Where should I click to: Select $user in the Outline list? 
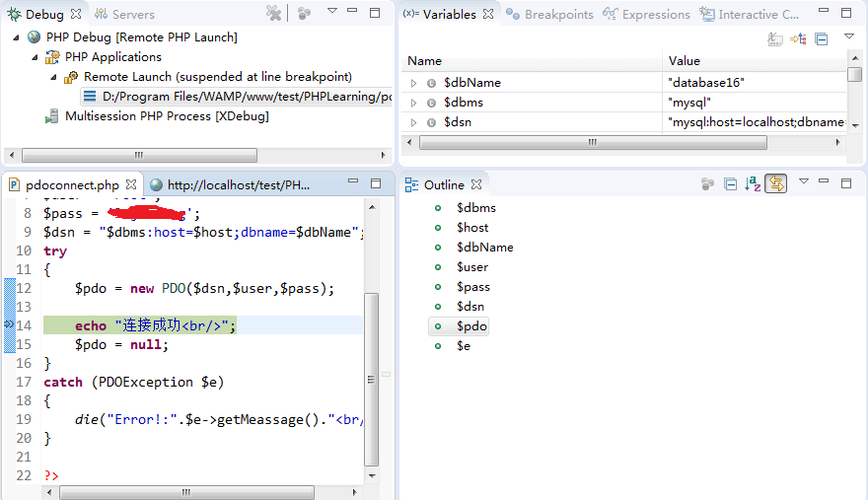coord(471,267)
